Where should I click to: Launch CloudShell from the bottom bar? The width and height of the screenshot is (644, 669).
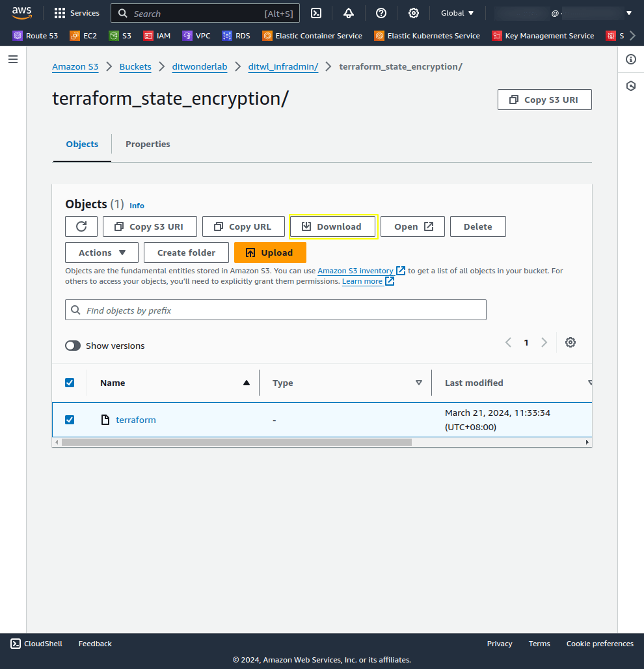tap(36, 643)
